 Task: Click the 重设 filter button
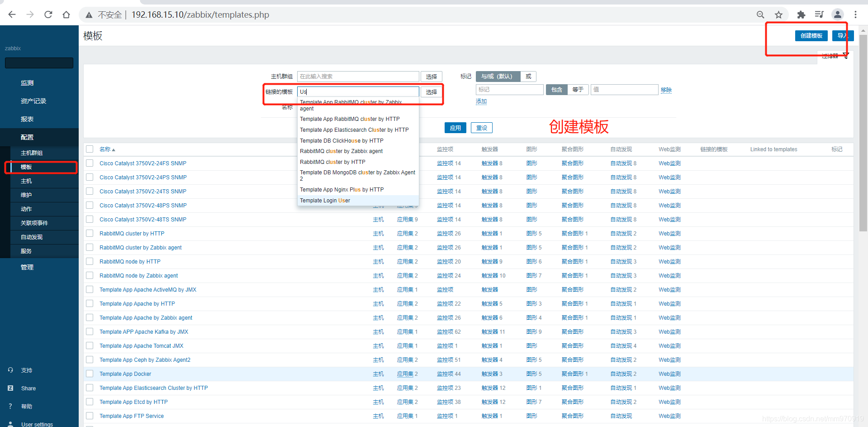pos(482,128)
